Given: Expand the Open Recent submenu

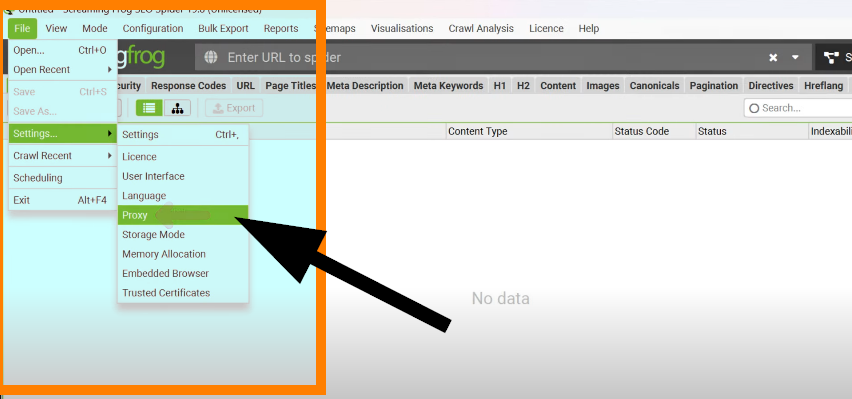Looking at the screenshot, I should [62, 70].
